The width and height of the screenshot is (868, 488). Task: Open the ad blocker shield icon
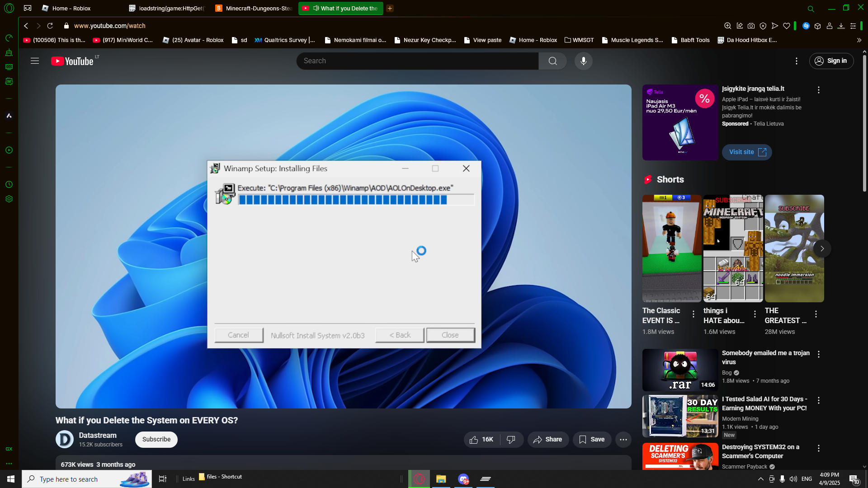coord(763,26)
